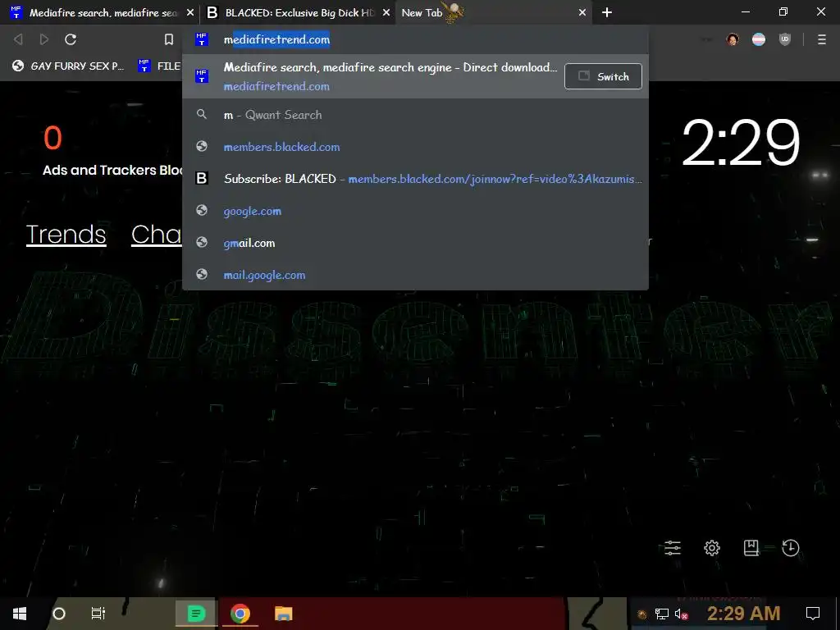Click the browser forward arrow
The image size is (840, 630).
pyautogui.click(x=44, y=39)
